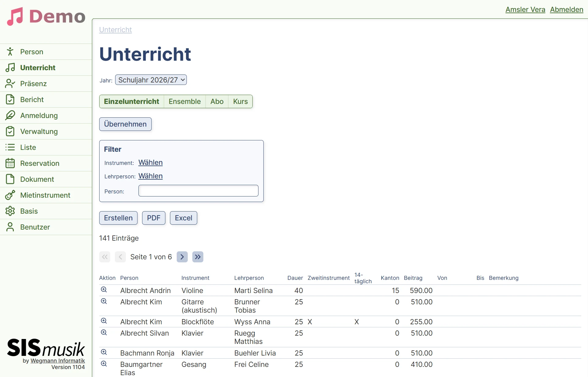Export list as PDF
The height and width of the screenshot is (377, 588).
pyautogui.click(x=154, y=218)
